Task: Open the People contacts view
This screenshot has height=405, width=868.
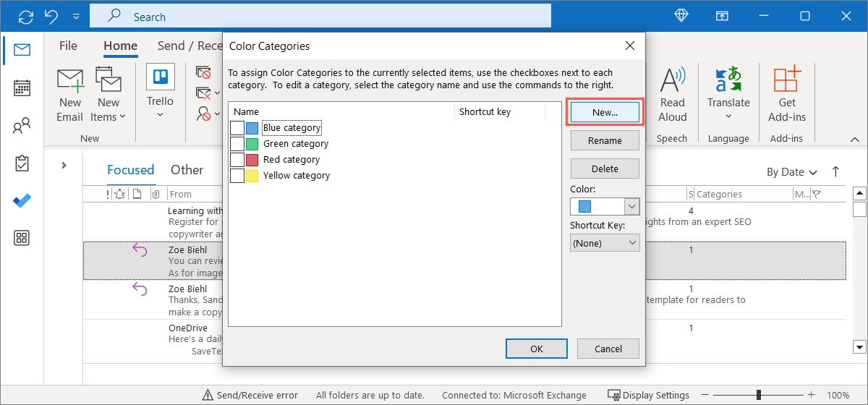Action: (x=22, y=127)
